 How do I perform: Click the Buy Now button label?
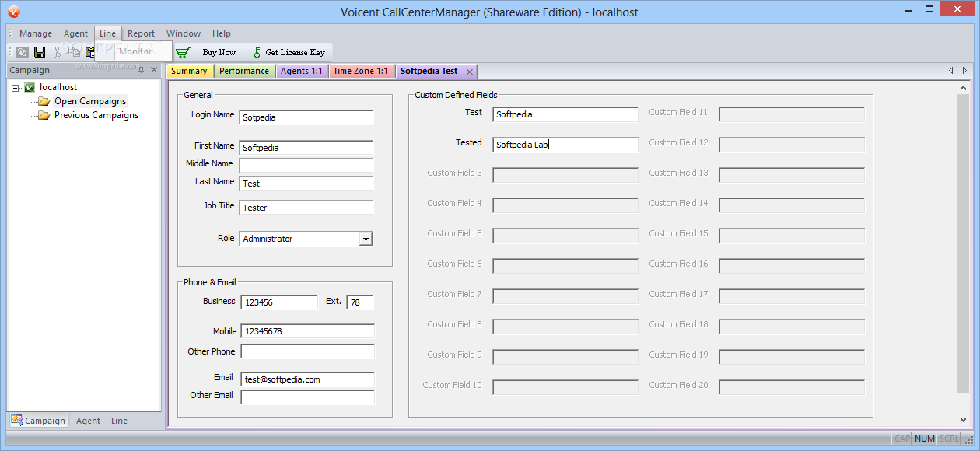point(219,52)
